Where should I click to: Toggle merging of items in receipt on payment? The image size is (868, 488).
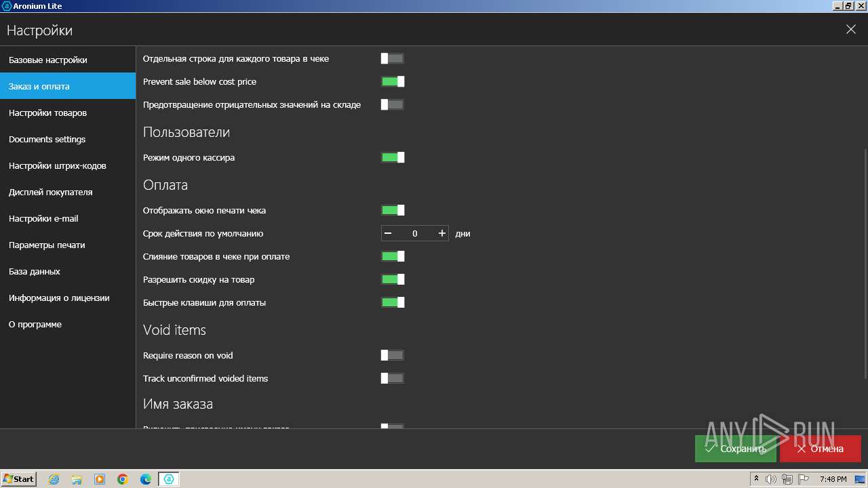coord(393,256)
